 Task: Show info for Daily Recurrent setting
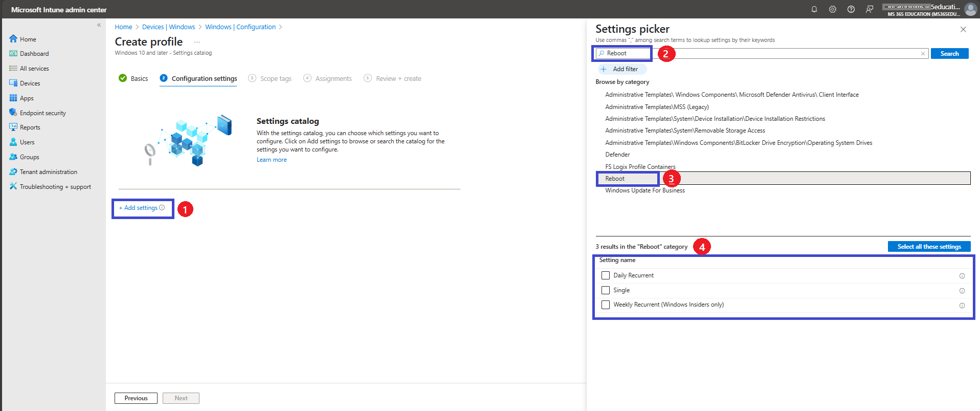point(962,276)
